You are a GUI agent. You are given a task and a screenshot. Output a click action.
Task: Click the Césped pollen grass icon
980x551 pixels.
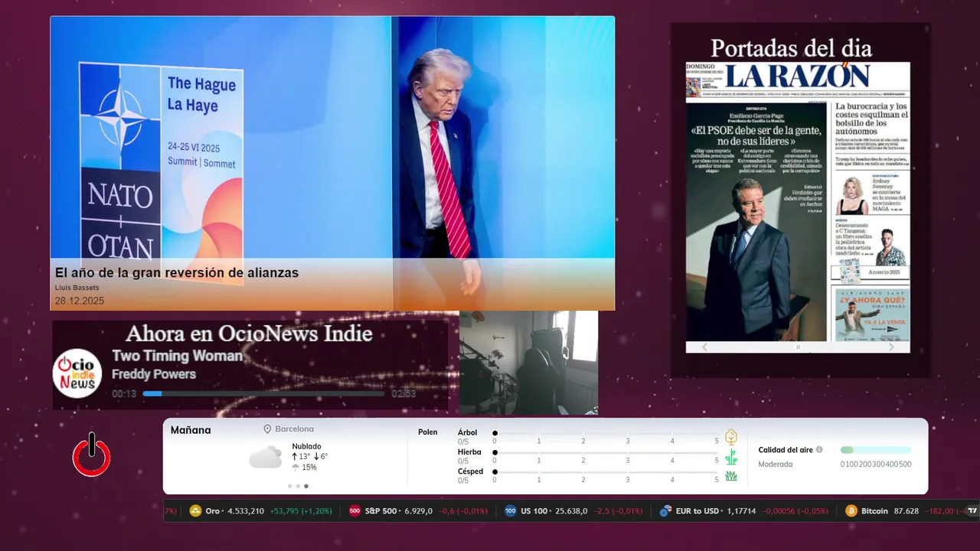[731, 476]
